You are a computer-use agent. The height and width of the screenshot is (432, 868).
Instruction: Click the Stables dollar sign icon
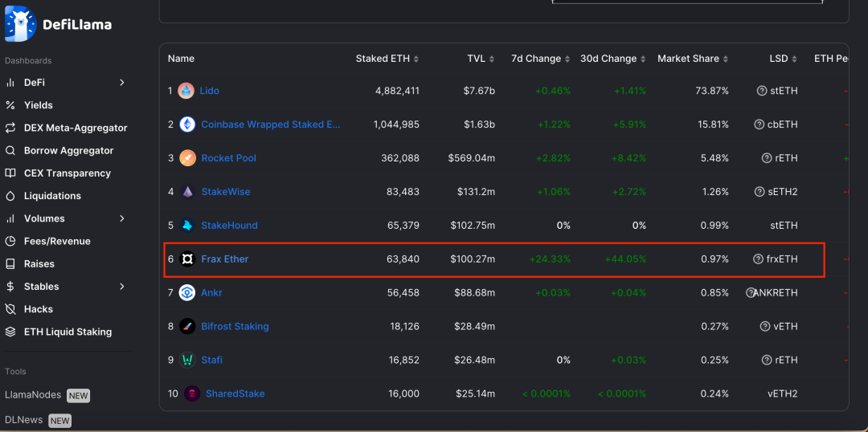tap(10, 287)
